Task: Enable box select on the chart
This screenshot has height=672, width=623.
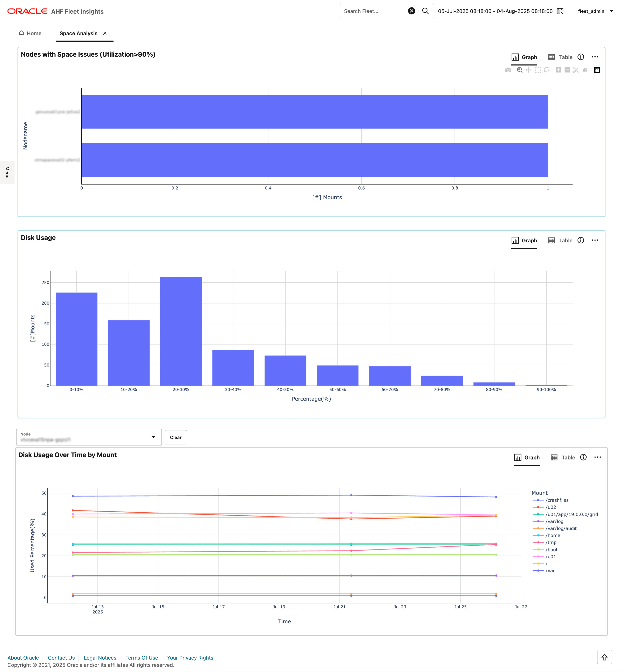Action: point(538,70)
